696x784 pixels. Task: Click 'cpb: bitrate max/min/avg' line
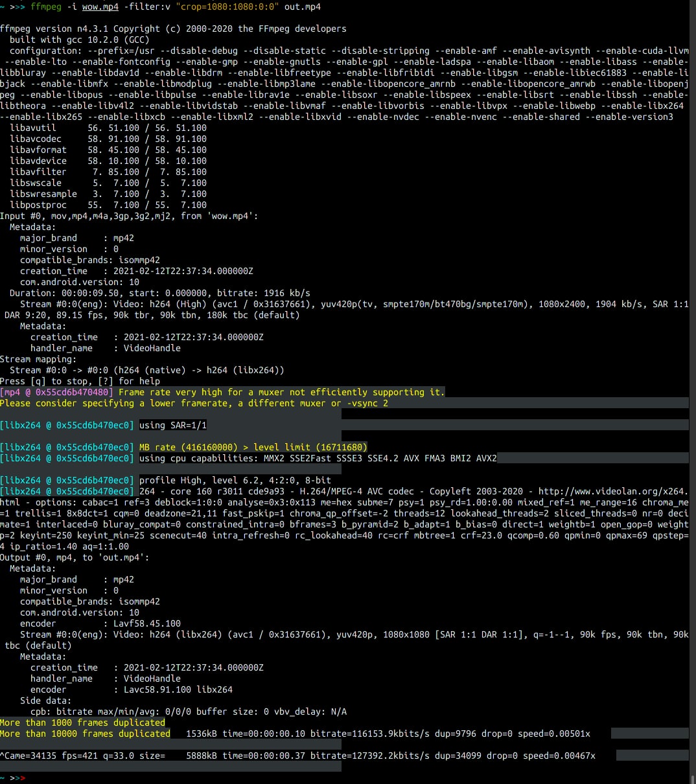pyautogui.click(x=189, y=711)
